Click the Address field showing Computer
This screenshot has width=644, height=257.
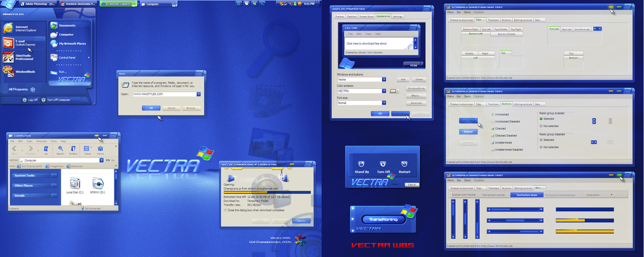pos(60,160)
